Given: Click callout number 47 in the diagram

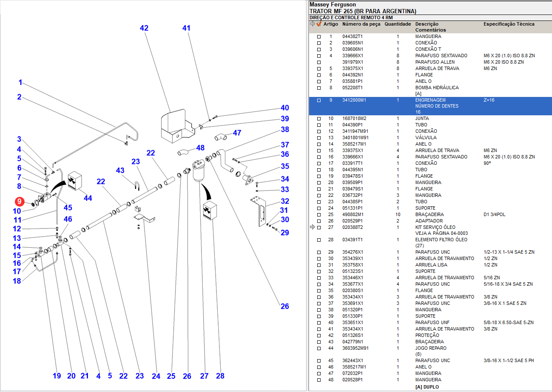Looking at the screenshot, I should pyautogui.click(x=237, y=133).
